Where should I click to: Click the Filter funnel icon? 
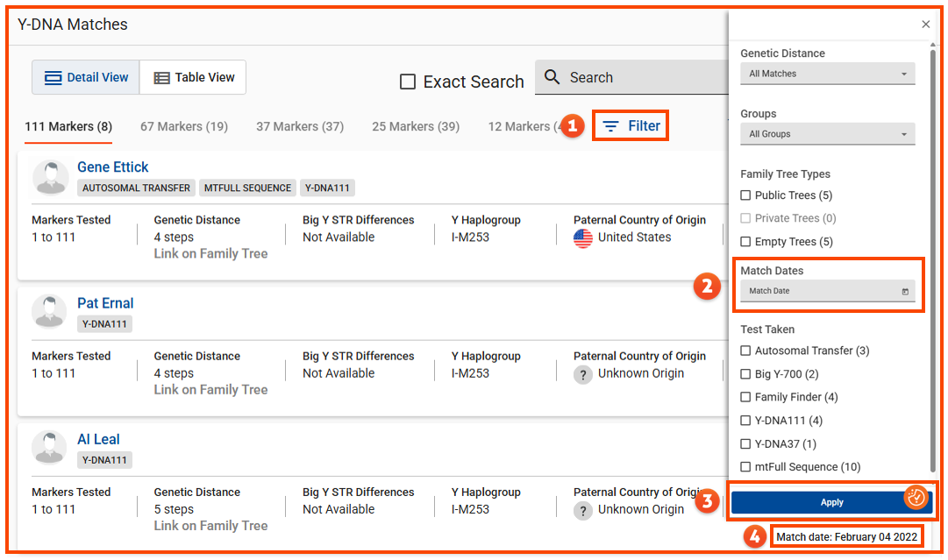611,126
